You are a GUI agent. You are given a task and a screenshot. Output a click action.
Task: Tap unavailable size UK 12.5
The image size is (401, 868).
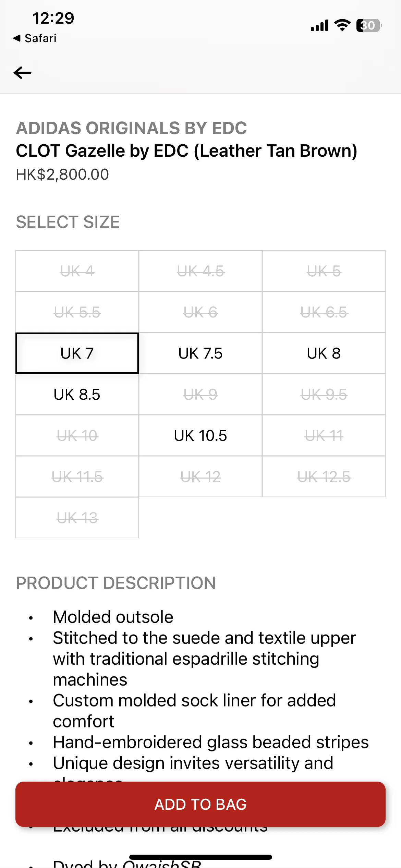click(324, 477)
